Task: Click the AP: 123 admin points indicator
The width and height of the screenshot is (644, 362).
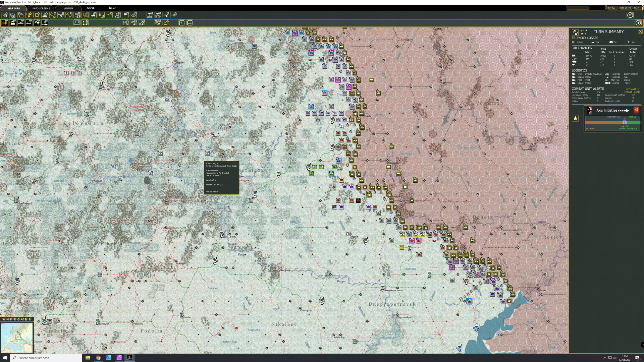Action: tap(612, 8)
